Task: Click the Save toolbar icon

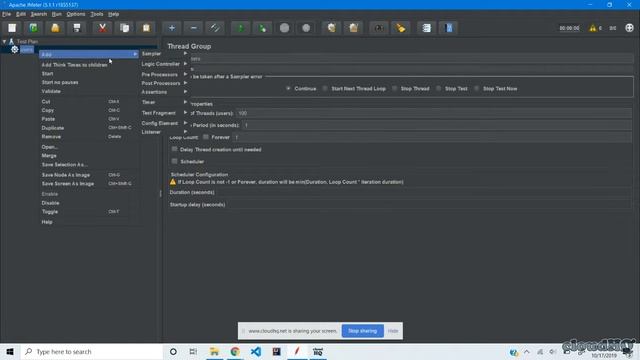Action: click(77, 28)
